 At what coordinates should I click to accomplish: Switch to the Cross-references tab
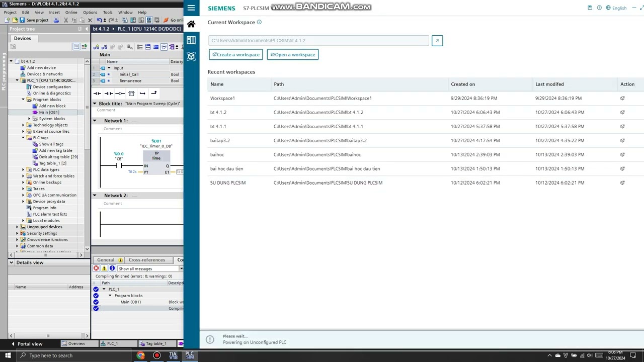(146, 260)
